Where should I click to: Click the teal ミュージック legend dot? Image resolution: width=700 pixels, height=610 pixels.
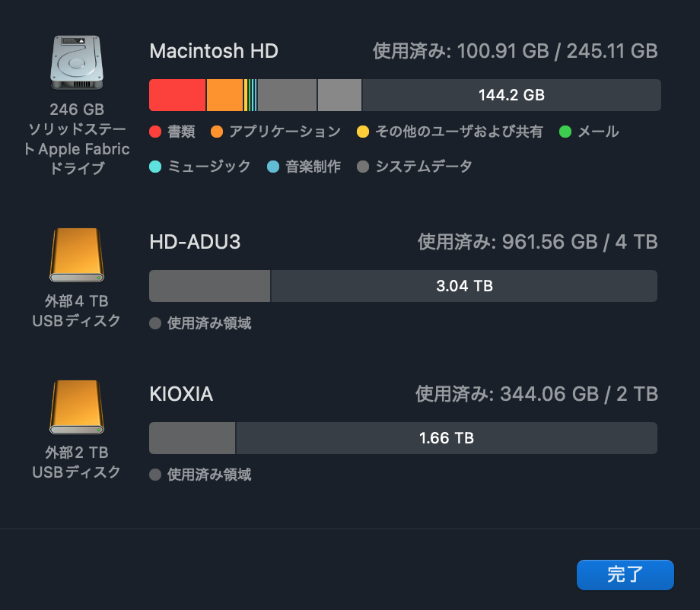(155, 167)
